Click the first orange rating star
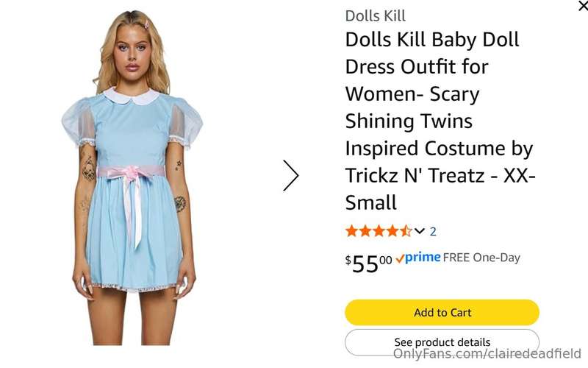 [352, 231]
